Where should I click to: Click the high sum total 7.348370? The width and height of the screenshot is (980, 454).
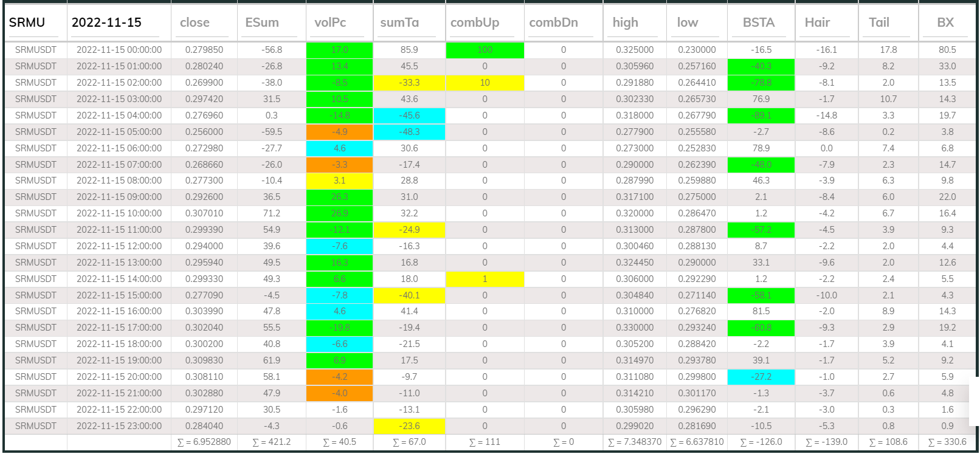pos(635,442)
